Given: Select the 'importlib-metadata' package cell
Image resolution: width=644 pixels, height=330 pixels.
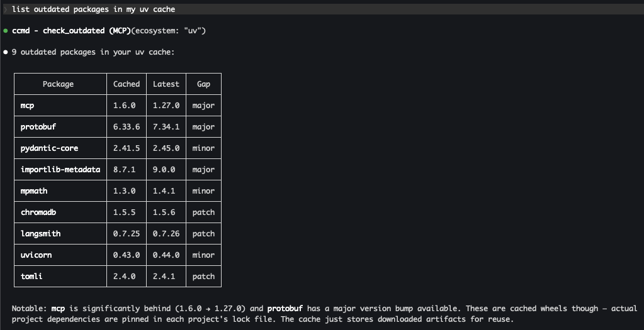Looking at the screenshot, I should 60,169.
